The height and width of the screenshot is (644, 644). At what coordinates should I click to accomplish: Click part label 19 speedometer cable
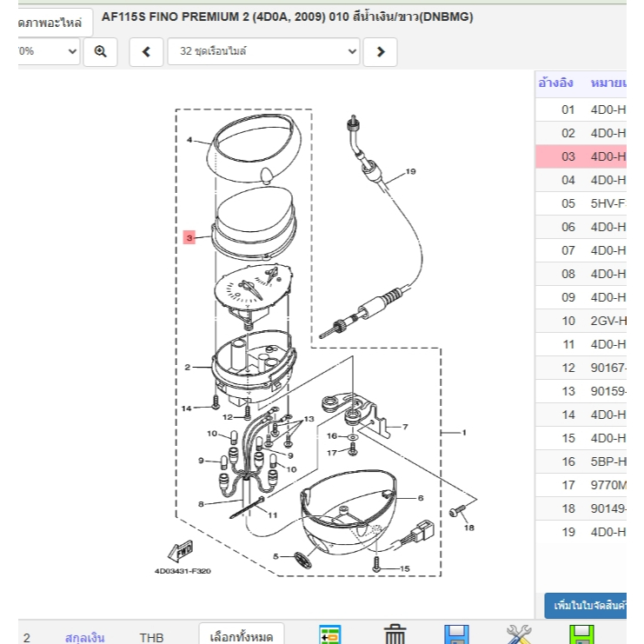click(x=411, y=171)
